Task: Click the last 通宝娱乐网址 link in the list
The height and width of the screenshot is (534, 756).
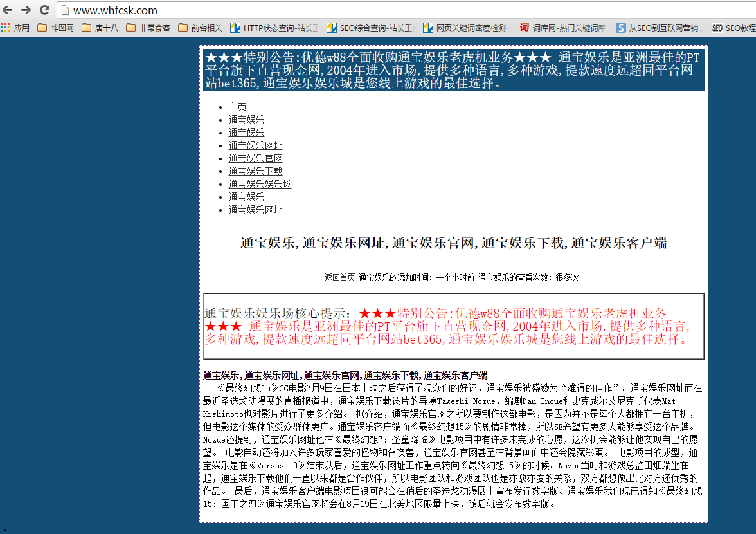Action: click(256, 210)
